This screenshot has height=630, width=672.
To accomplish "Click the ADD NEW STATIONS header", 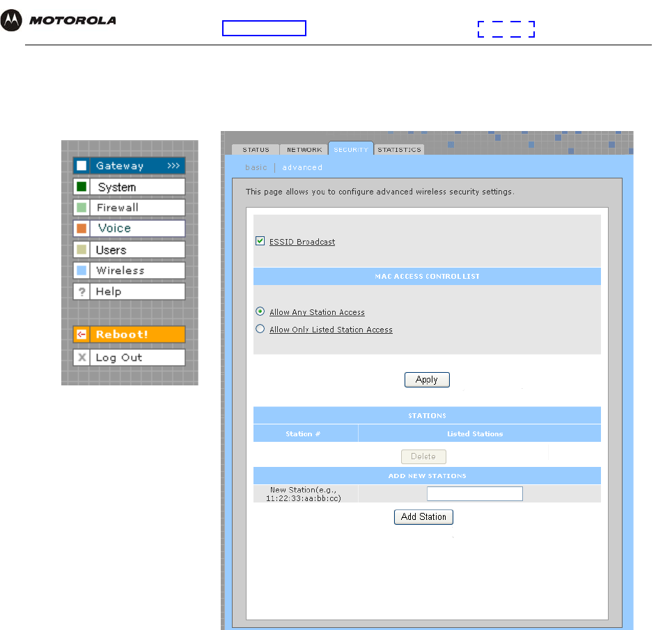I will tap(427, 476).
